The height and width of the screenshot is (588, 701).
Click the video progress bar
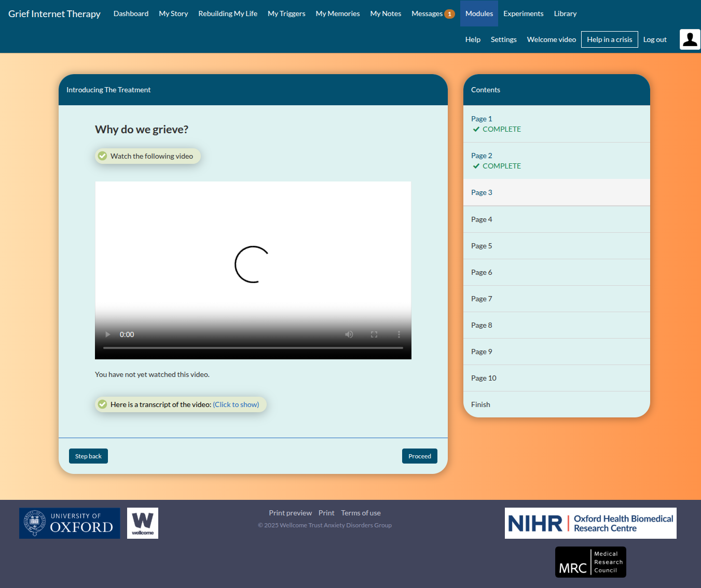pyautogui.click(x=253, y=348)
